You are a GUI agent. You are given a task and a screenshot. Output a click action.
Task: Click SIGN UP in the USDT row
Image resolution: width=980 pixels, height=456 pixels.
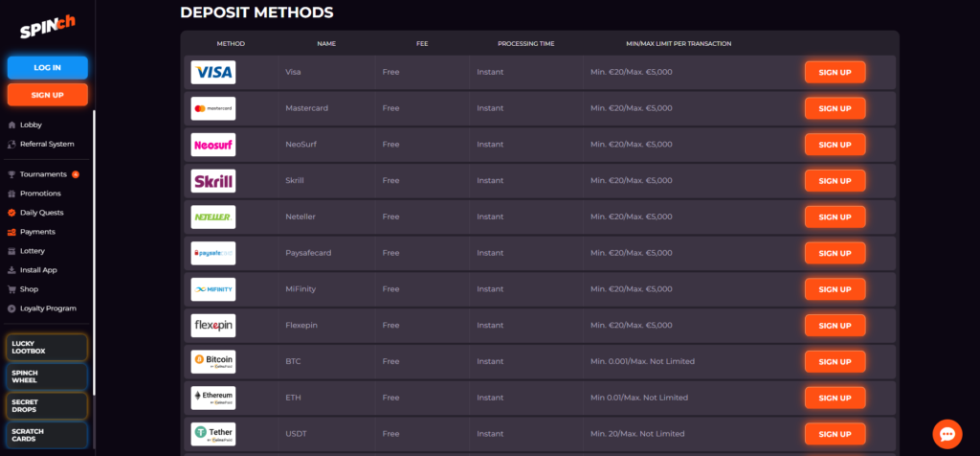[835, 434]
